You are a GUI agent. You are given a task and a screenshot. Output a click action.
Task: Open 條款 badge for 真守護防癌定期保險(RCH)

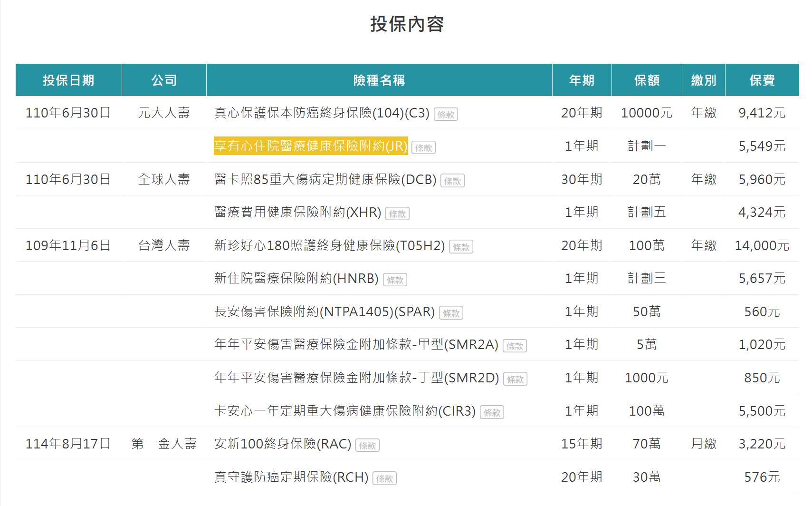click(x=384, y=479)
